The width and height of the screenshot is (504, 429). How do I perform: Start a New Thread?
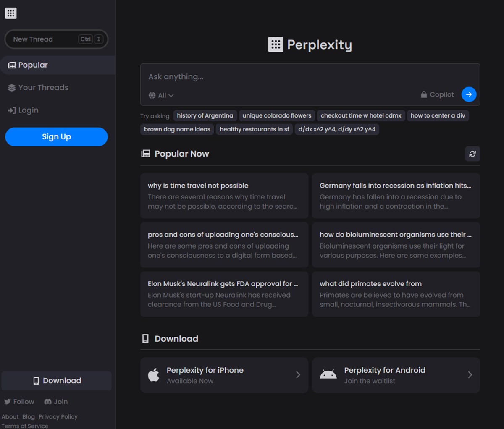click(56, 39)
